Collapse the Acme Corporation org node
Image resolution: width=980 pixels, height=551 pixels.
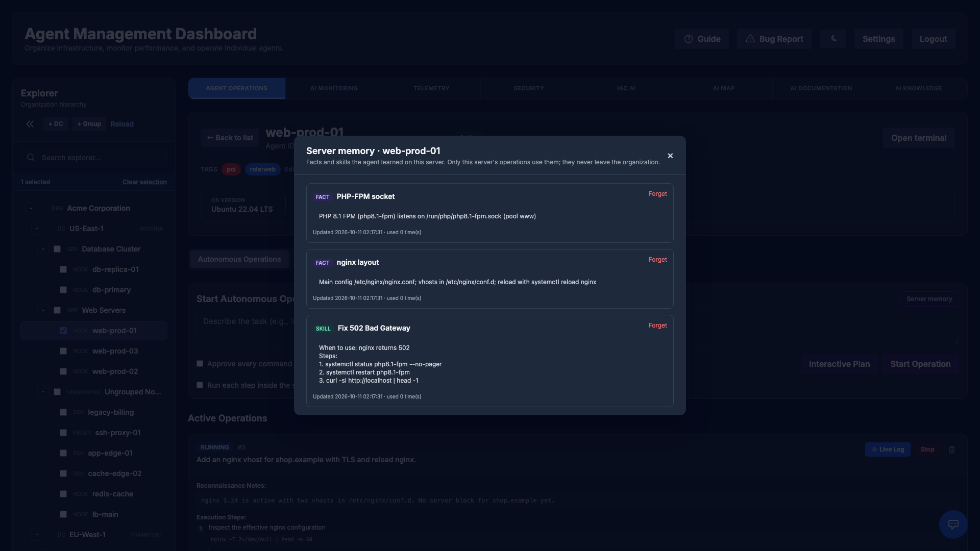click(x=31, y=208)
